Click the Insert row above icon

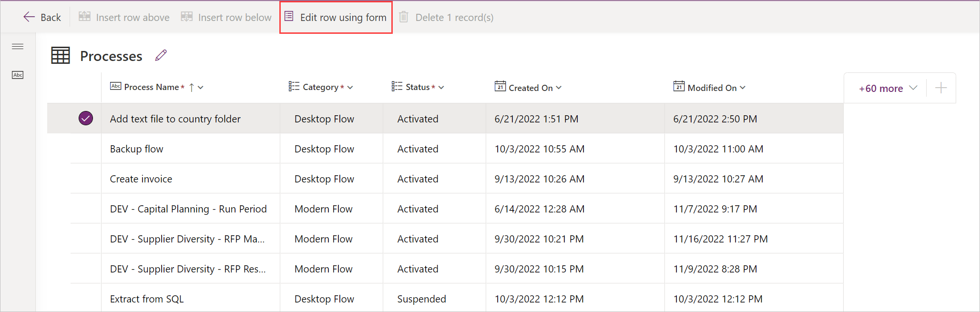pyautogui.click(x=85, y=17)
